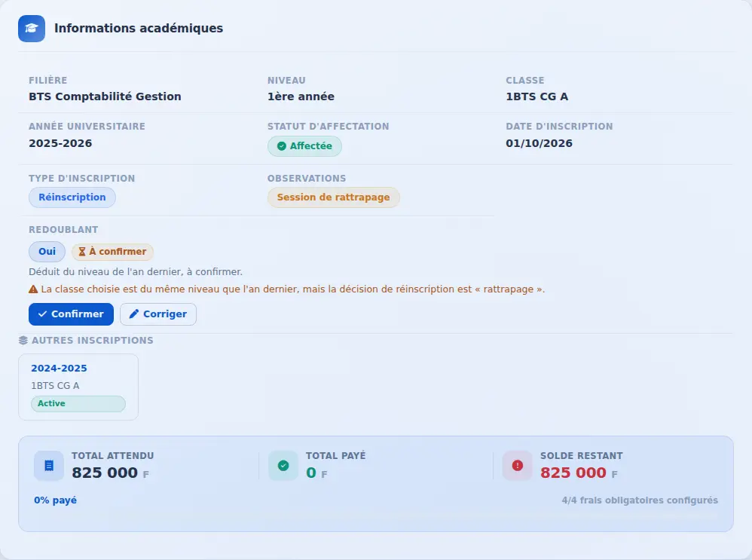Click the graduation cap icon in header

click(x=32, y=29)
